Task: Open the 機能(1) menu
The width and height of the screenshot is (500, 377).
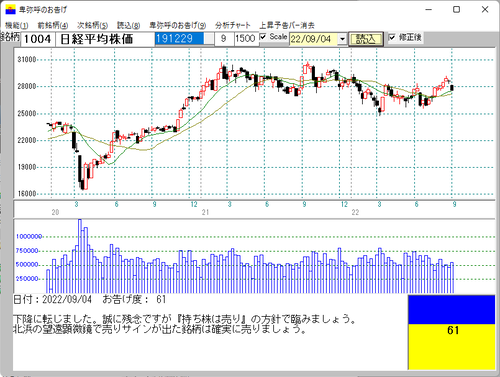Action: point(17,25)
